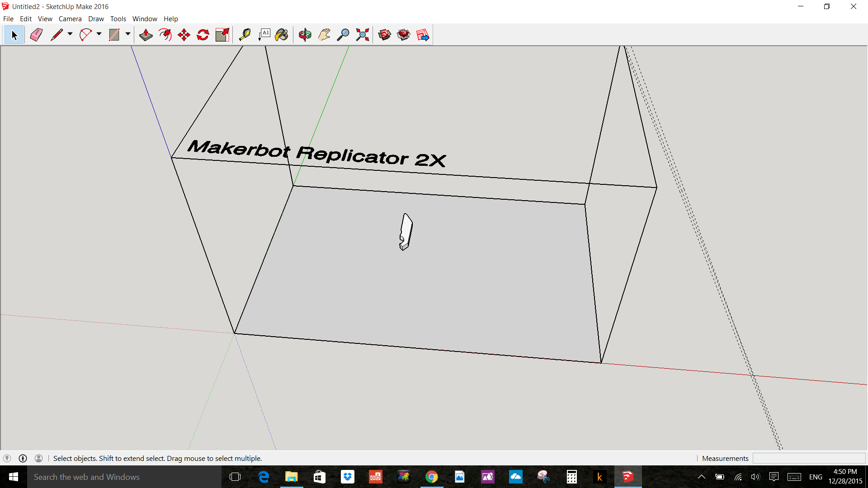Expand the Arc tool dropdown arrow
The height and width of the screenshot is (488, 868).
tap(99, 34)
